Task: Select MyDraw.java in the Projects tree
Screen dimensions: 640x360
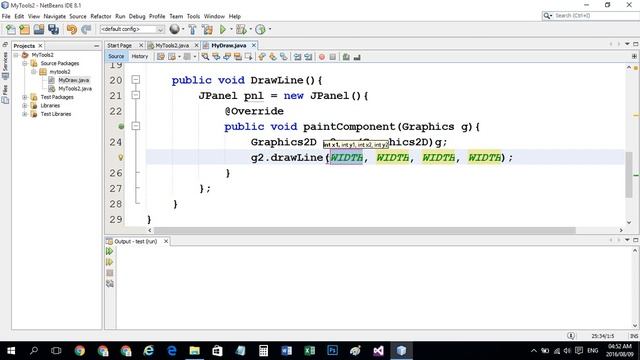Action: 74,80
